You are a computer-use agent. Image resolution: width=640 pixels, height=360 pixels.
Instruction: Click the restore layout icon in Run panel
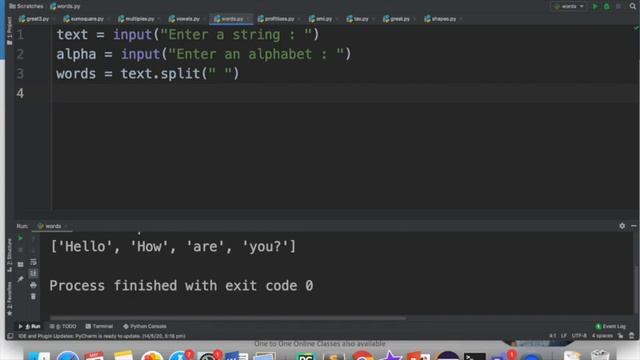[20, 264]
